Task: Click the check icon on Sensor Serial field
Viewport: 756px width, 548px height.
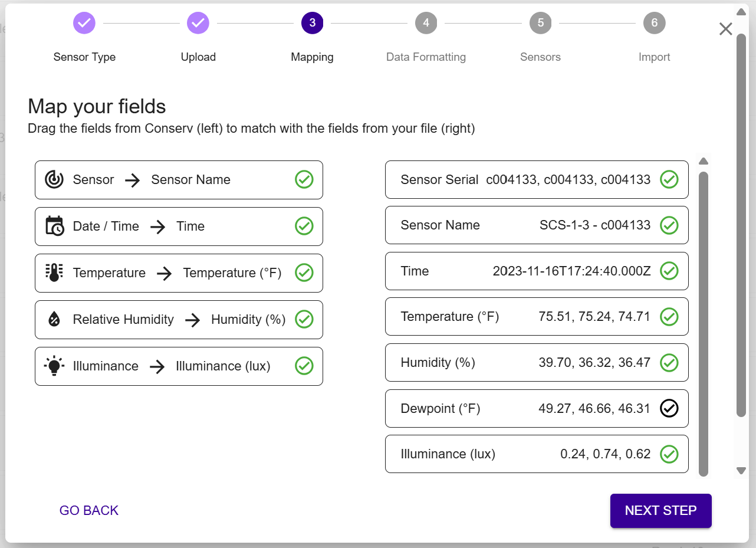Action: point(669,179)
